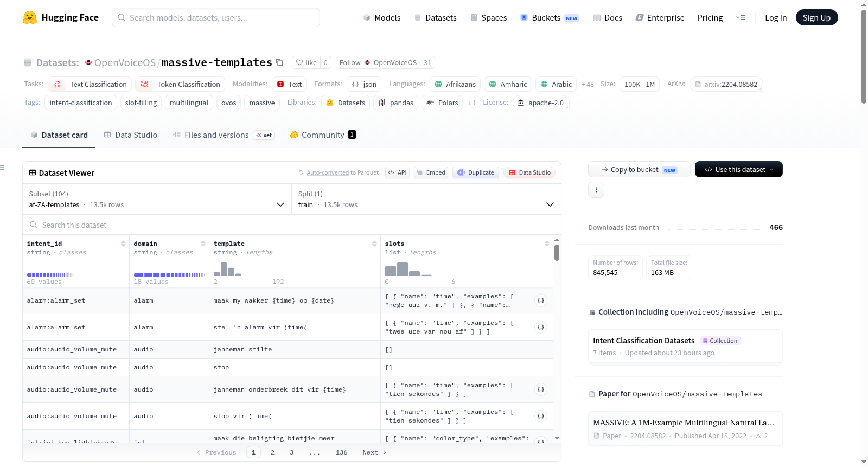The height and width of the screenshot is (467, 868).
Task: Expand JSON for 'janneman onderbreek' row
Action: click(541, 389)
